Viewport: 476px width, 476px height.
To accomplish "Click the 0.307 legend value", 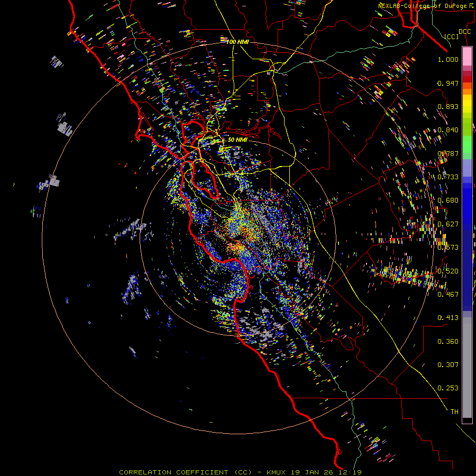I will click(x=448, y=365).
